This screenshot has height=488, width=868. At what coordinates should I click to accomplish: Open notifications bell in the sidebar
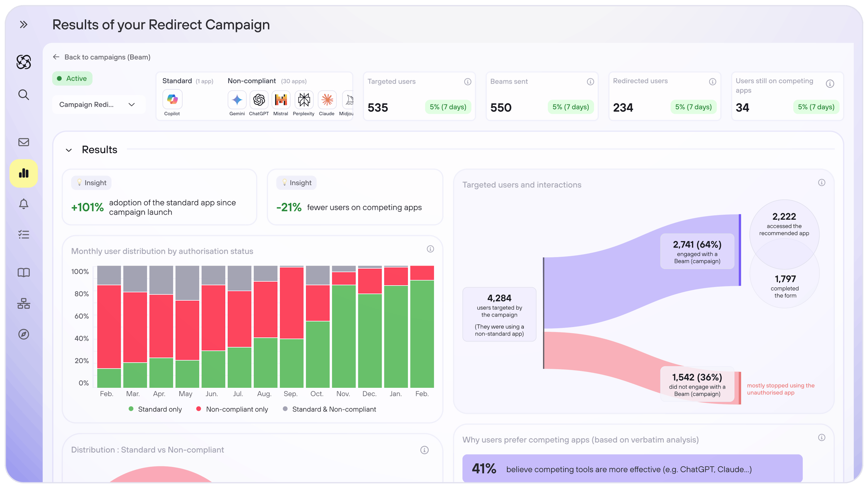pyautogui.click(x=23, y=204)
